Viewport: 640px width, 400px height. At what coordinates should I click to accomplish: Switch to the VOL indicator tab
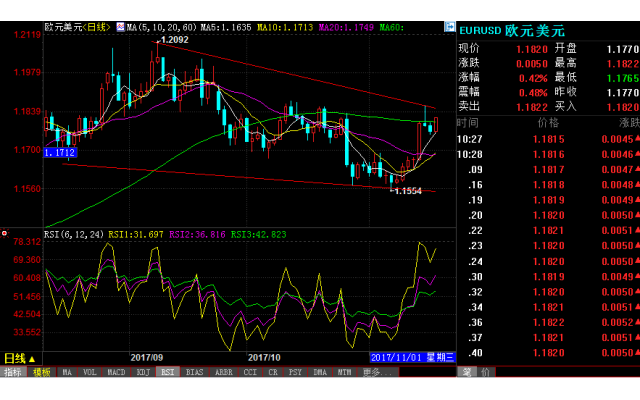pyautogui.click(x=90, y=372)
